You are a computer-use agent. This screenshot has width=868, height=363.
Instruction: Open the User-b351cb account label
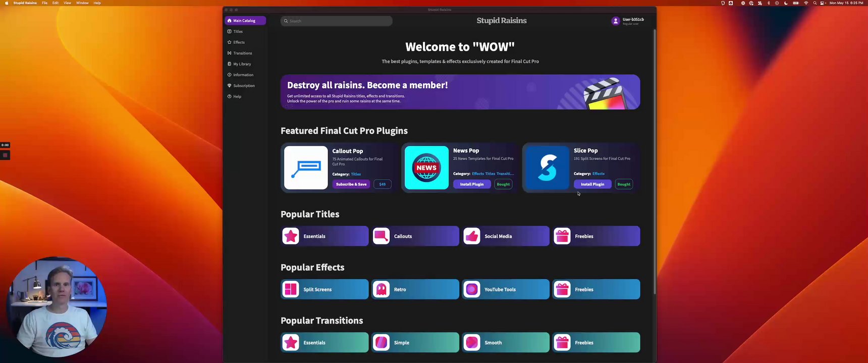tap(633, 20)
